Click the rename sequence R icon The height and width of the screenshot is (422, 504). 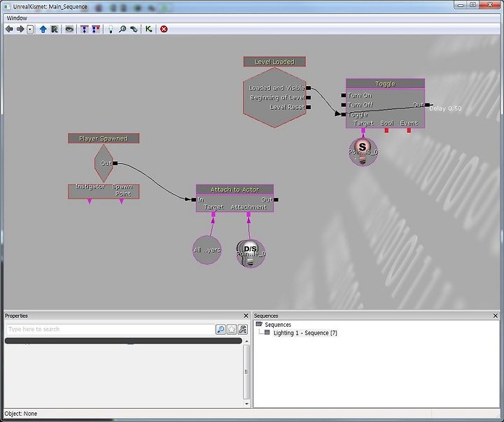55,29
